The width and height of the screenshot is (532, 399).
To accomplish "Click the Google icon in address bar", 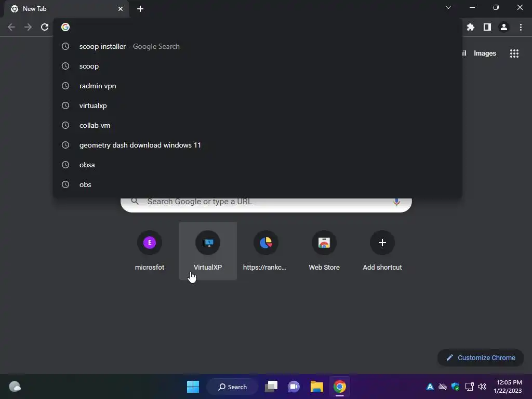I will coord(65,27).
